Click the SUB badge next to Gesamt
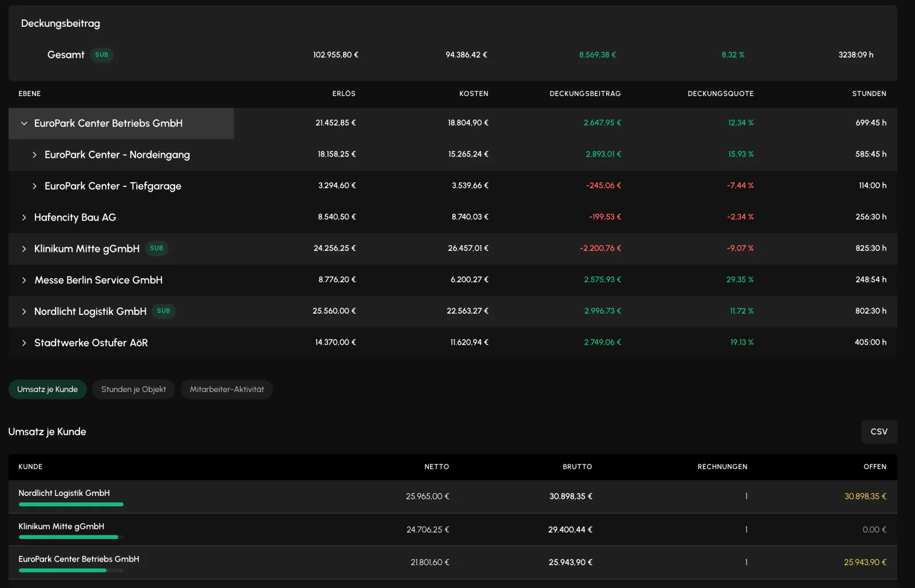 click(x=102, y=55)
